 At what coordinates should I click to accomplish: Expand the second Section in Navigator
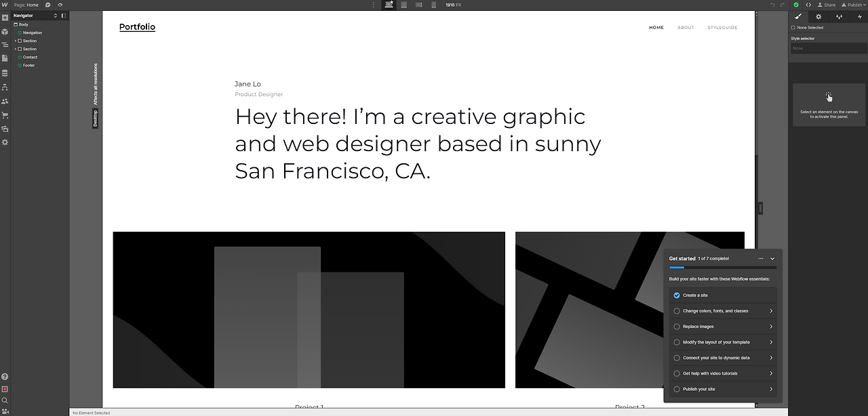[16, 49]
